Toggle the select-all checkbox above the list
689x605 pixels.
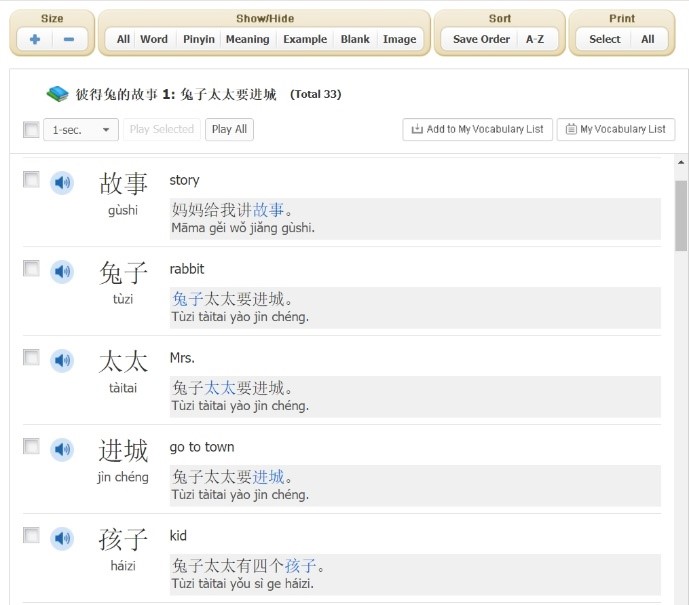tap(31, 130)
